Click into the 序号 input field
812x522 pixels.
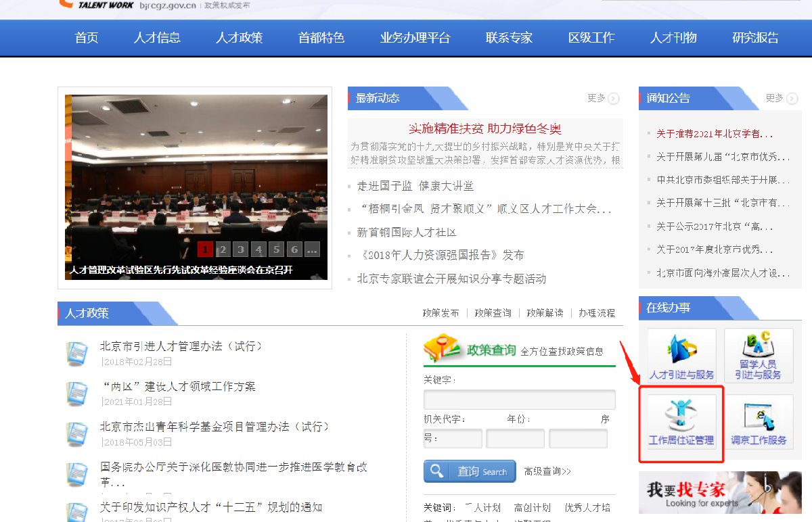pos(578,438)
